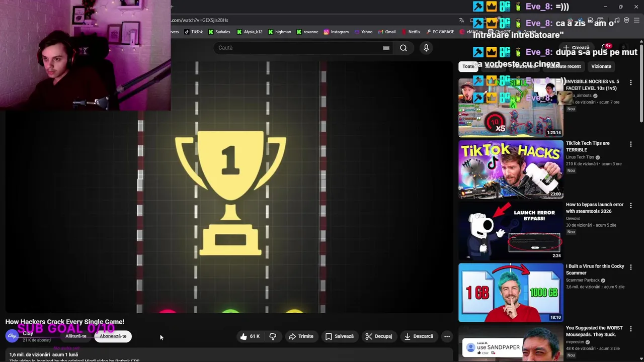Open highman bookmark
The width and height of the screenshot is (644, 362).
click(280, 32)
